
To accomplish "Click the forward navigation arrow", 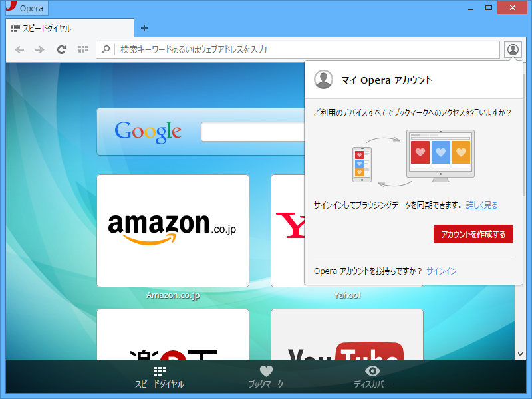I will [39, 49].
